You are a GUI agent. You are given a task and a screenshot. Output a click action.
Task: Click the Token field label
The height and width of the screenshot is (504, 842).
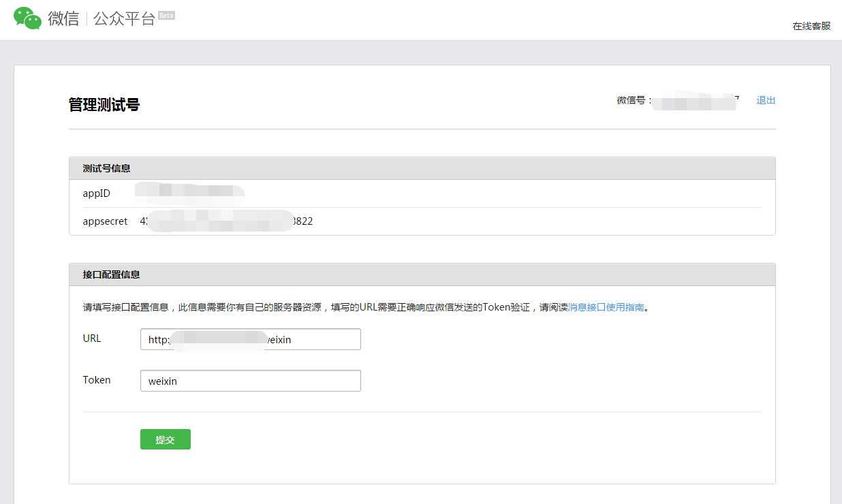(97, 380)
